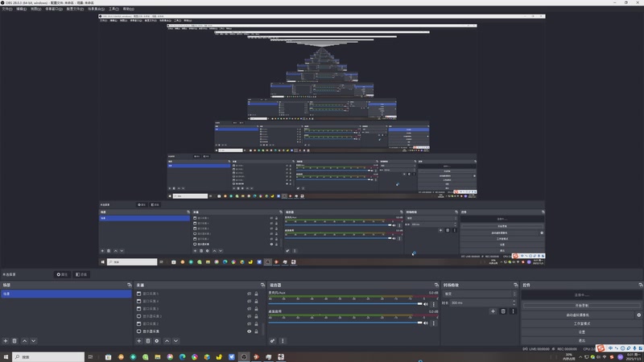Open advanced audio properties with the mixer gear icon
The height and width of the screenshot is (362, 644).
(x=272, y=340)
